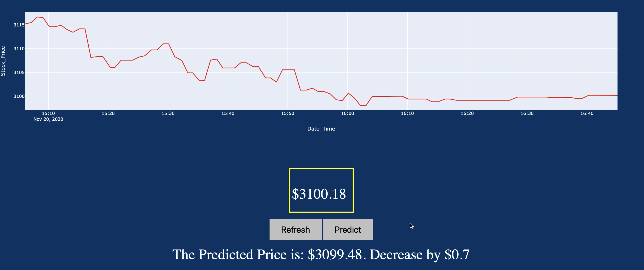
Task: Click the Date_Time x-axis label
Action: pyautogui.click(x=321, y=129)
